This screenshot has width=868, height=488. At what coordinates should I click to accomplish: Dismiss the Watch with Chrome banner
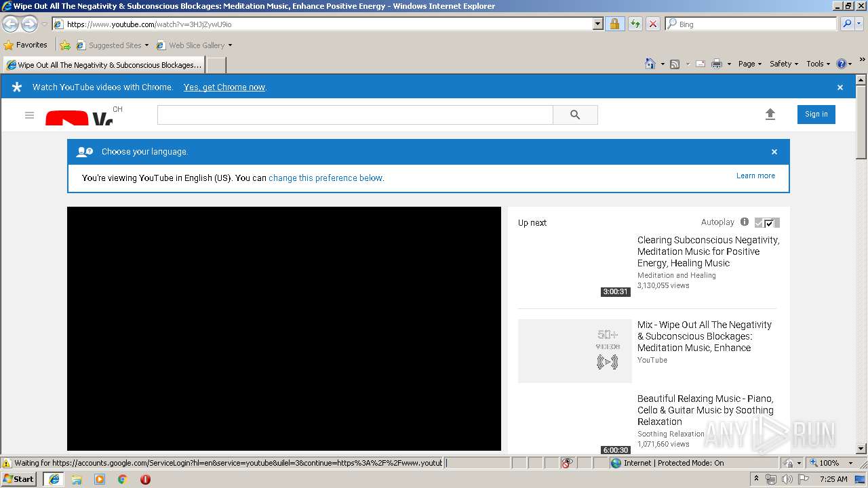(840, 87)
